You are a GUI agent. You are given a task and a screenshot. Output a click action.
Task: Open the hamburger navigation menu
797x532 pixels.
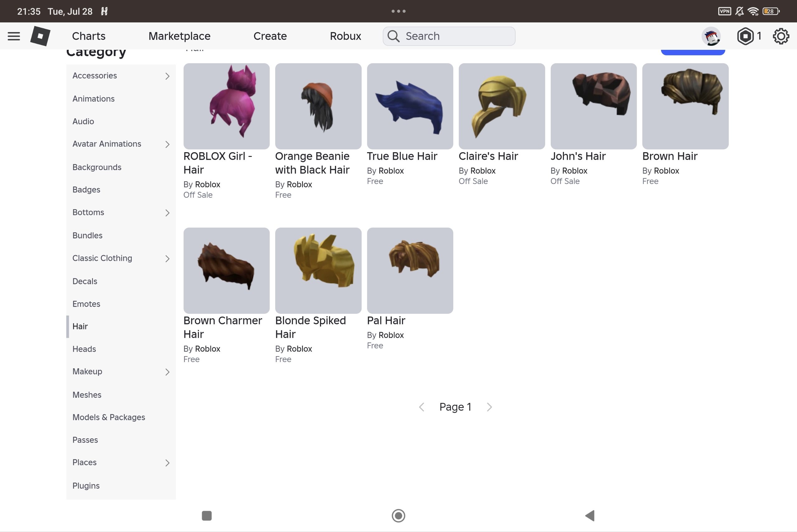14,36
